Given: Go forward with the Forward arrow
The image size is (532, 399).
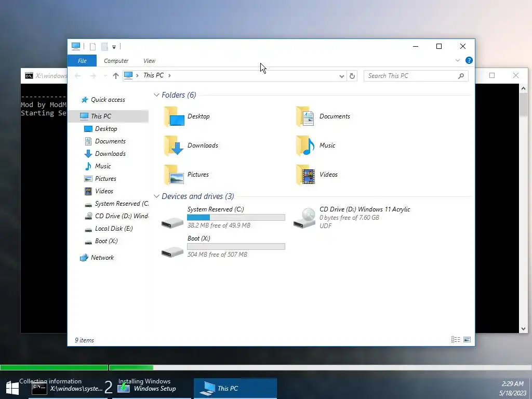Looking at the screenshot, I should (x=92, y=76).
